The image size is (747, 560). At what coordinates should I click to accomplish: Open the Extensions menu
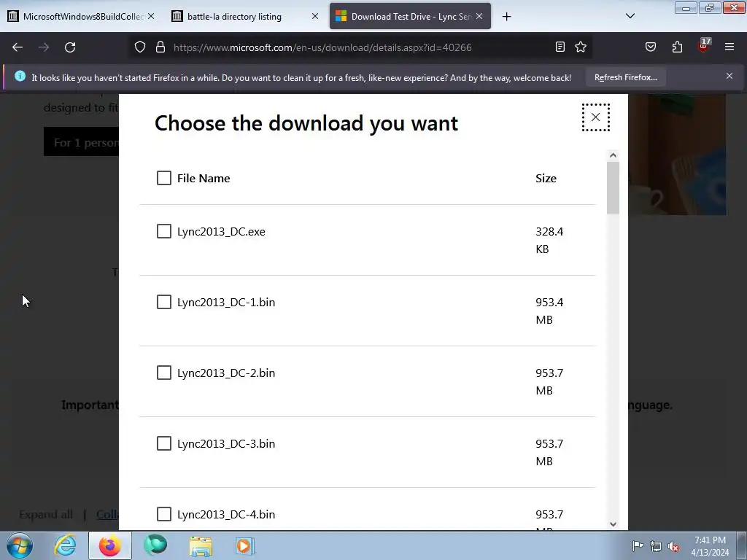click(x=677, y=47)
